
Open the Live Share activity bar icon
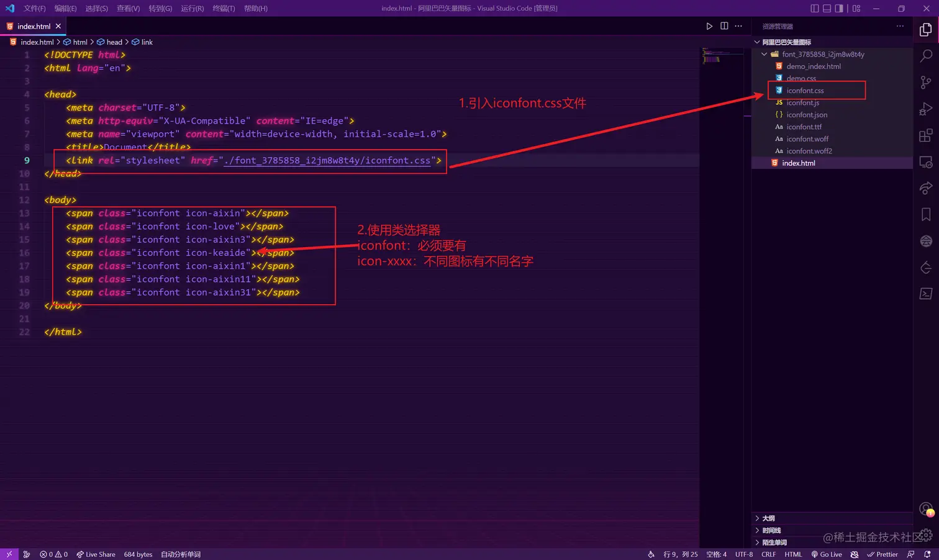point(926,188)
